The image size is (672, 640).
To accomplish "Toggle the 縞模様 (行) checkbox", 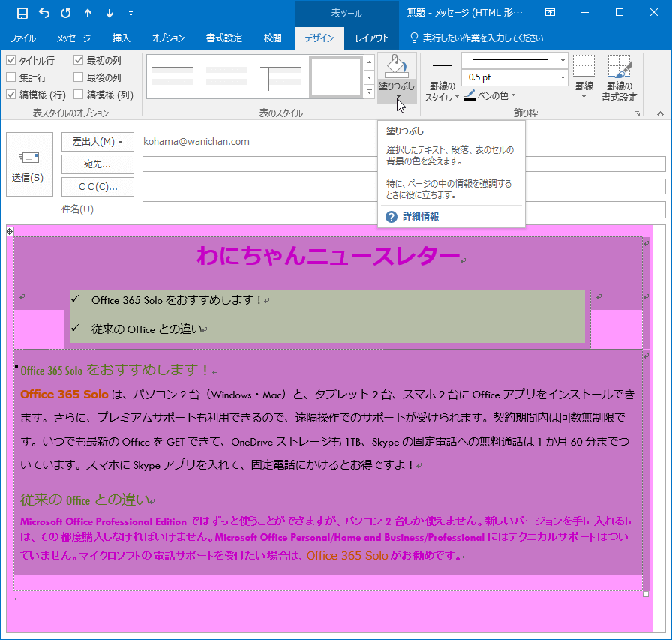I will [11, 95].
